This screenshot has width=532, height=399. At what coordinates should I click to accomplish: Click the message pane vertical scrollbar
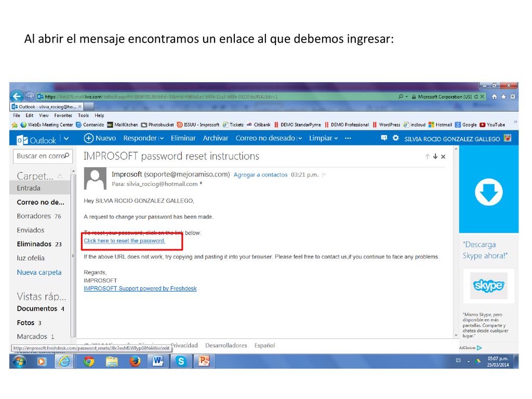(456, 242)
